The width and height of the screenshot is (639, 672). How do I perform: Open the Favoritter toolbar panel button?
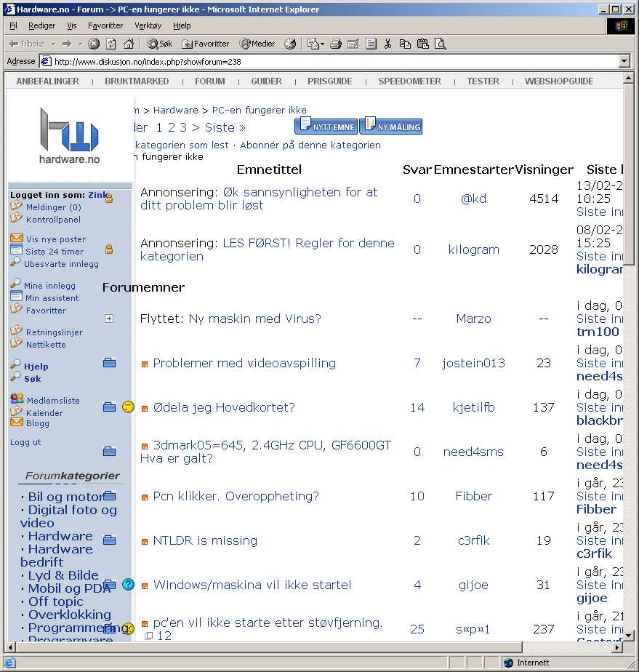pos(206,44)
